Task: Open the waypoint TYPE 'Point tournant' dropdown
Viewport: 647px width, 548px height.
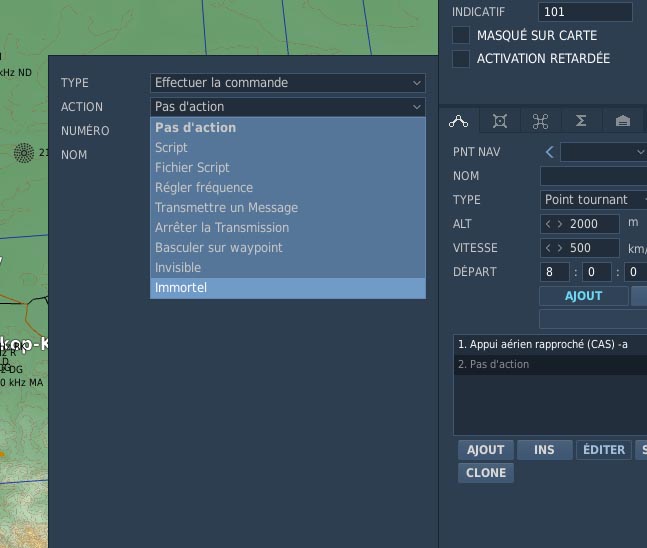Action: click(x=592, y=200)
